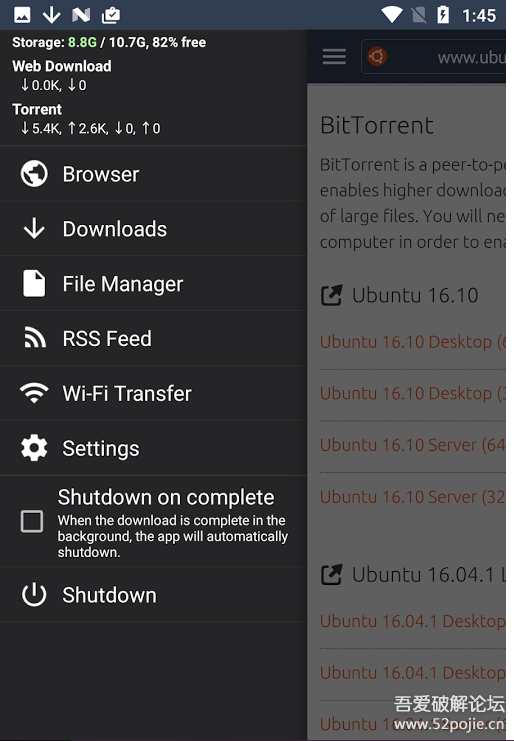
Task: Click the Ubuntu logo favicon
Action: tap(377, 57)
